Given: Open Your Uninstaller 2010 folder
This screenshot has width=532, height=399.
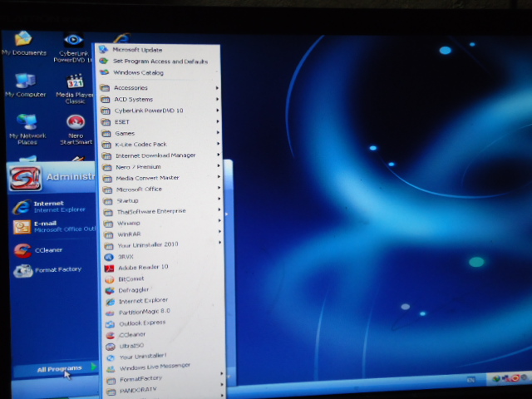Looking at the screenshot, I should pyautogui.click(x=164, y=244).
